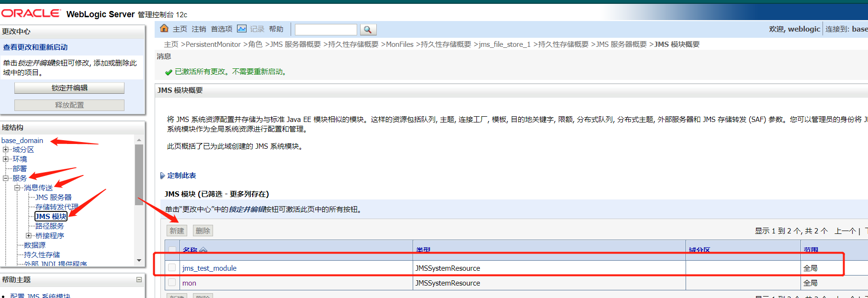Image resolution: width=868 pixels, height=298 pixels.
Task: Click breadcrumb link 角色
Action: 255,44
